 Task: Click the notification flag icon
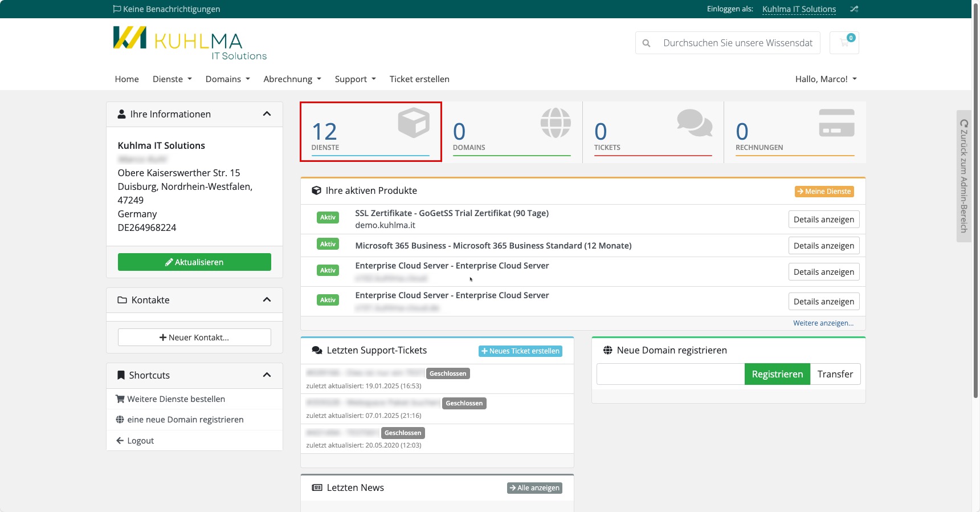click(117, 9)
